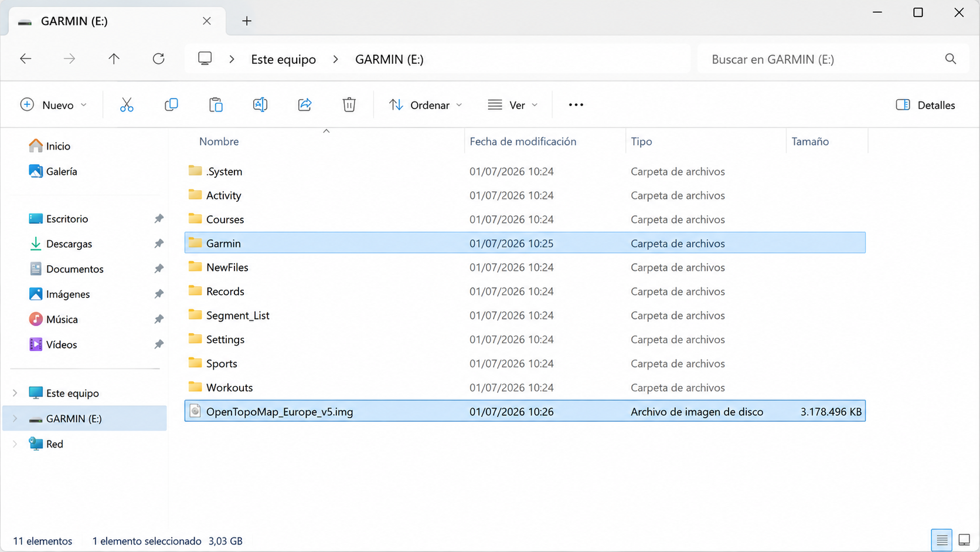Screen dimensions: 980x552
Task: Click the Copy icon in toolbar
Action: [x=171, y=105]
